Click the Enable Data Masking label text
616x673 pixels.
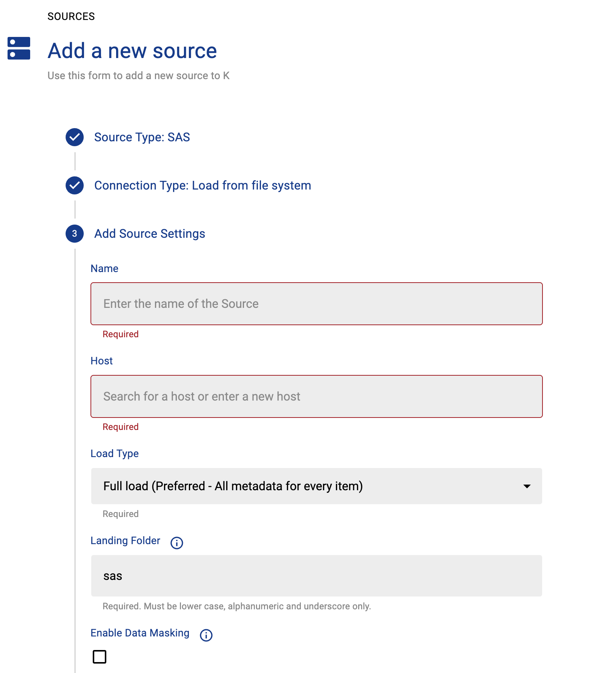[140, 633]
